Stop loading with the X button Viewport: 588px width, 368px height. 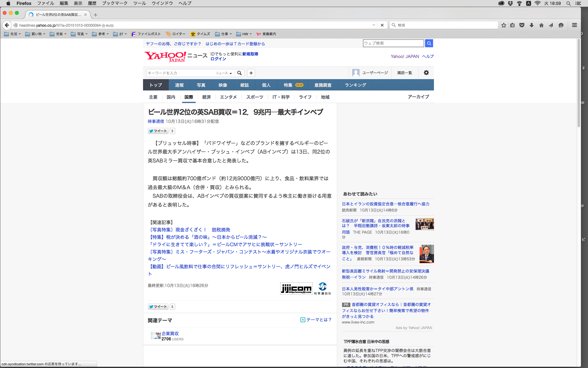(x=382, y=25)
